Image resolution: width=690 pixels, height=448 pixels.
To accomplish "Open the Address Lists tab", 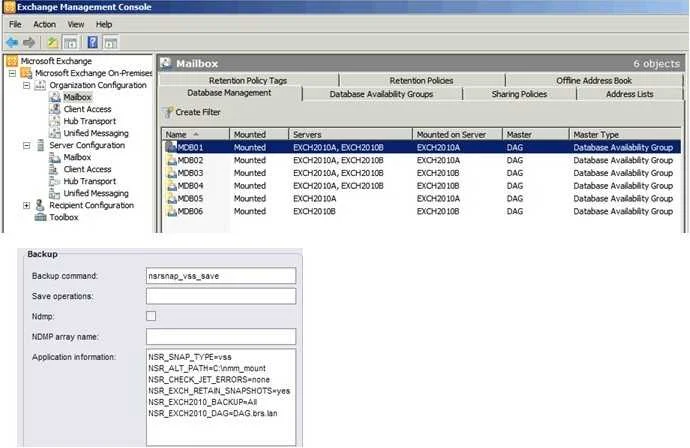I will (x=629, y=94).
